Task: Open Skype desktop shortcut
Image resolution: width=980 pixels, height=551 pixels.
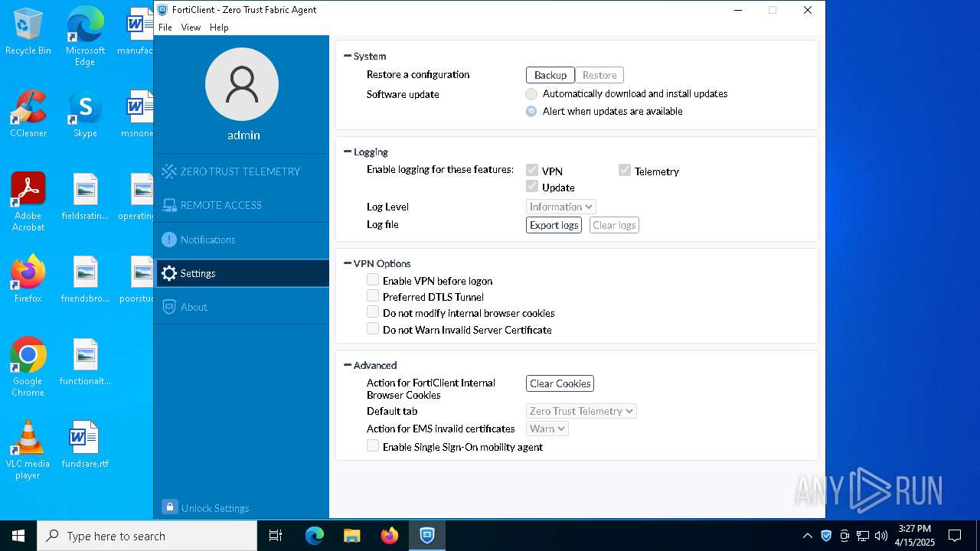Action: click(85, 114)
